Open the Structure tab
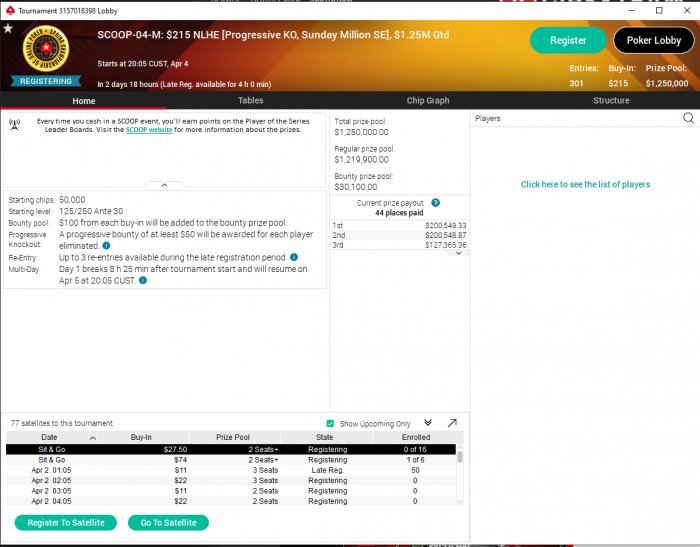 [611, 100]
